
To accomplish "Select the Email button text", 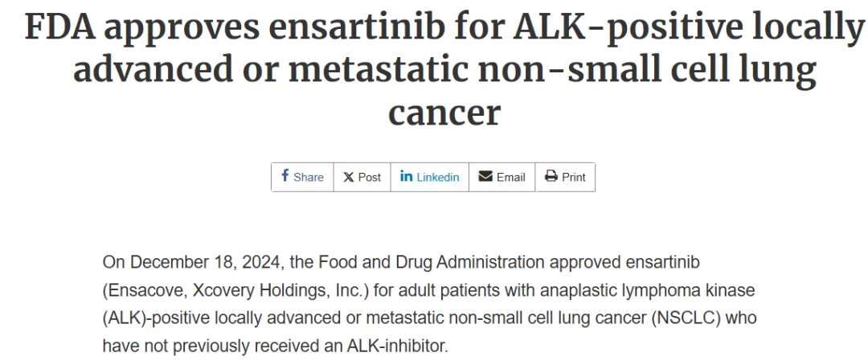I will (510, 177).
